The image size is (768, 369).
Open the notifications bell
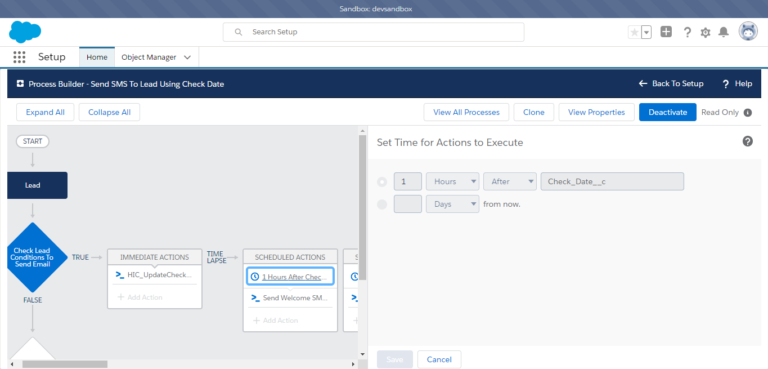point(723,32)
